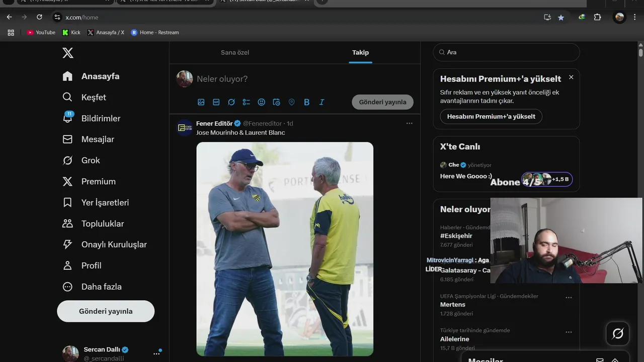This screenshot has height=362, width=644.
Task: Open Grok from the sidebar
Action: [81, 160]
